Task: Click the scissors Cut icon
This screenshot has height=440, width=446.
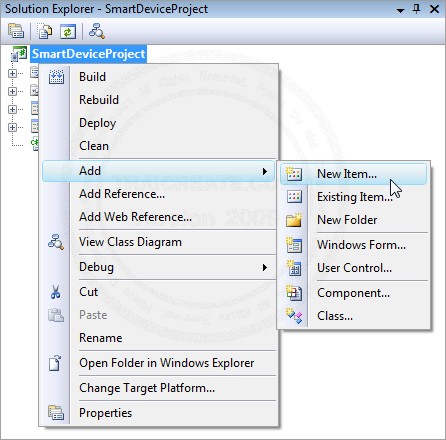Action: [x=56, y=292]
